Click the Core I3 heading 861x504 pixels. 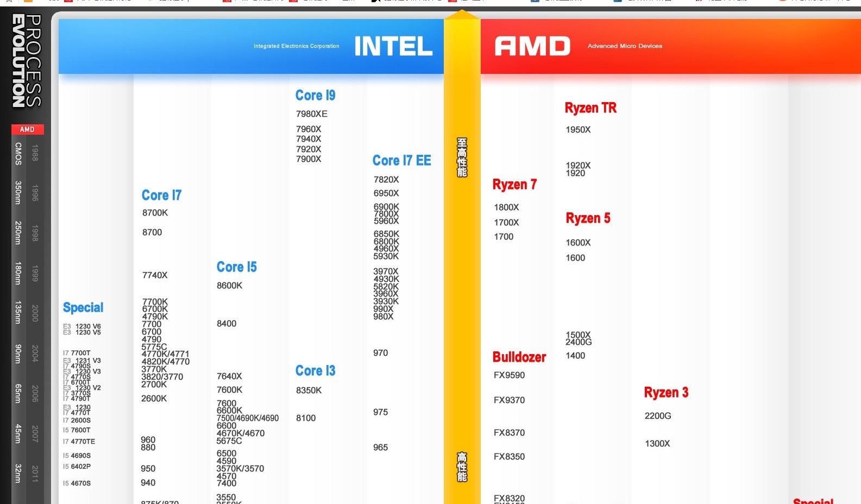pos(315,370)
